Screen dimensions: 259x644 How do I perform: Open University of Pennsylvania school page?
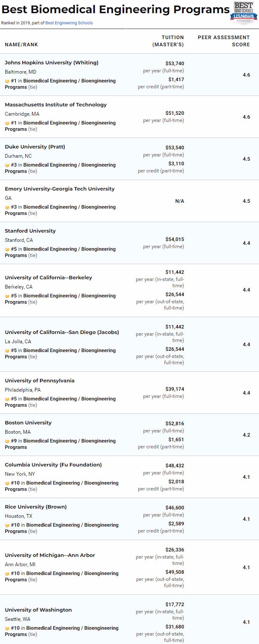40,381
